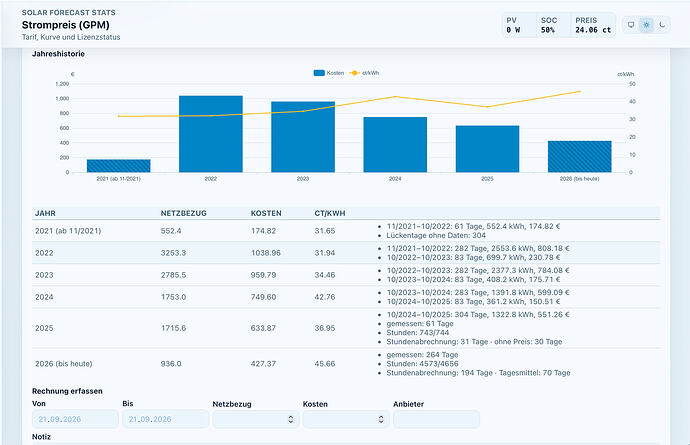Click the 2022 cost bar
The image size is (690, 445).
click(211, 134)
